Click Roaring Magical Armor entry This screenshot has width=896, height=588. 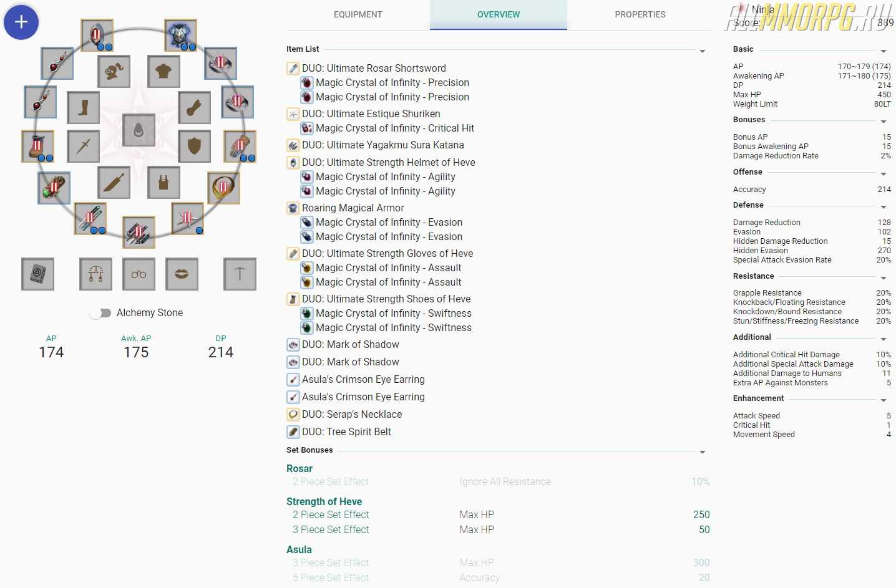pyautogui.click(x=353, y=208)
